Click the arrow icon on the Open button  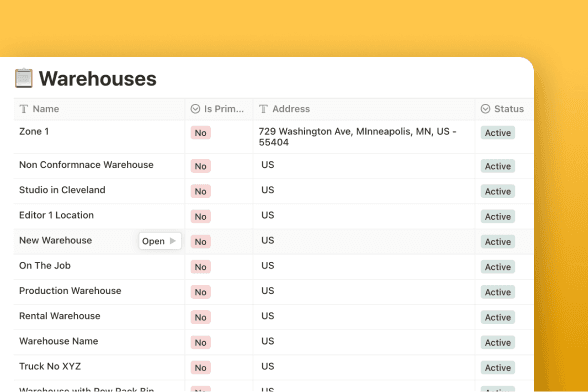pyautogui.click(x=172, y=241)
